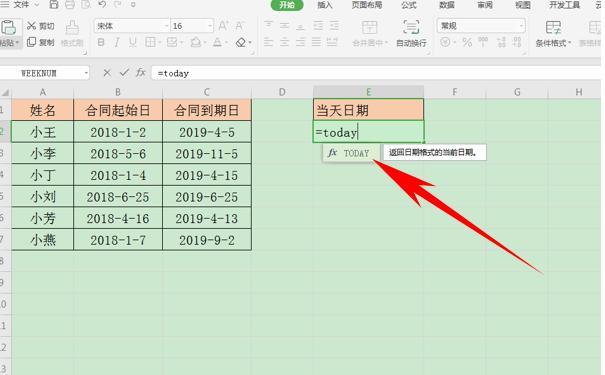Cancel formula entry with the X icon
Image resolution: width=605 pixels, height=375 pixels.
tap(107, 73)
